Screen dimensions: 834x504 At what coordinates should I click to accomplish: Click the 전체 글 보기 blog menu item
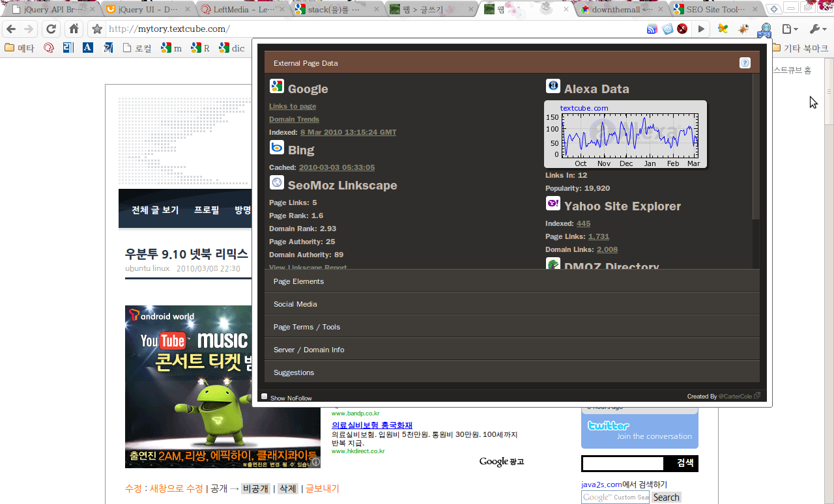pyautogui.click(x=155, y=210)
